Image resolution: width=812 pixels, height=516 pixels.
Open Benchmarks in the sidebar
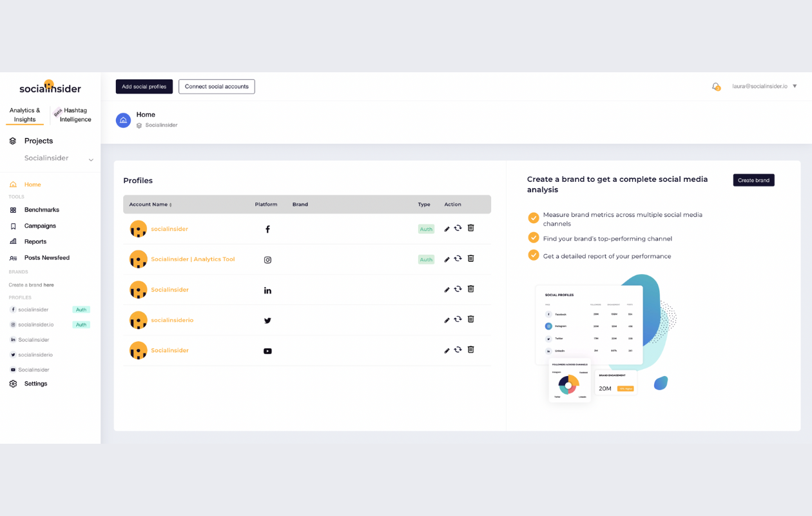[x=41, y=210]
